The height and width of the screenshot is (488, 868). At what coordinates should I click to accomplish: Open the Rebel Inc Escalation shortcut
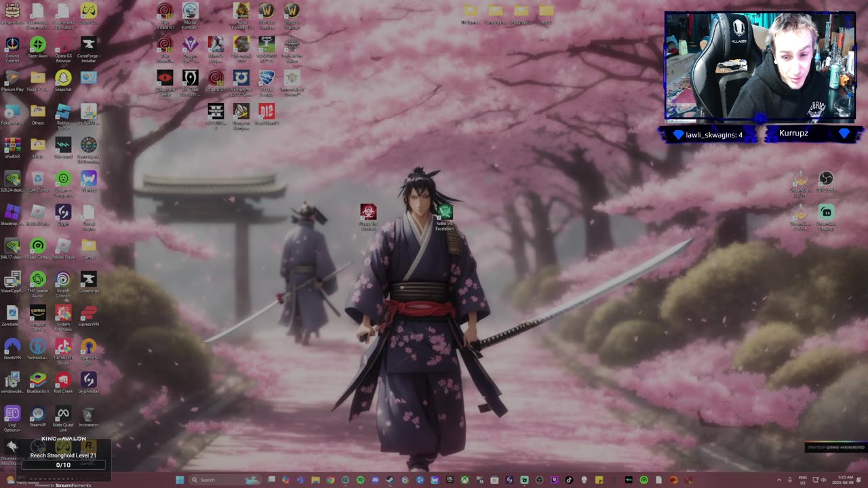(x=445, y=217)
